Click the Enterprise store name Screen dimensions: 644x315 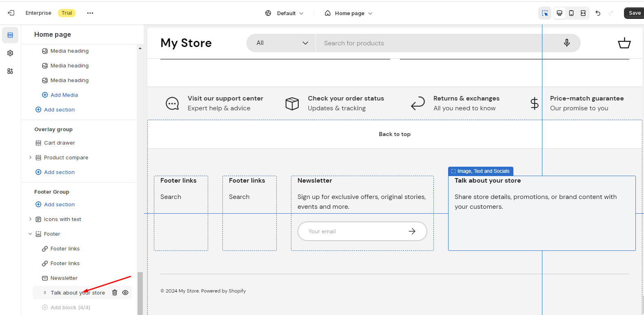tap(38, 13)
